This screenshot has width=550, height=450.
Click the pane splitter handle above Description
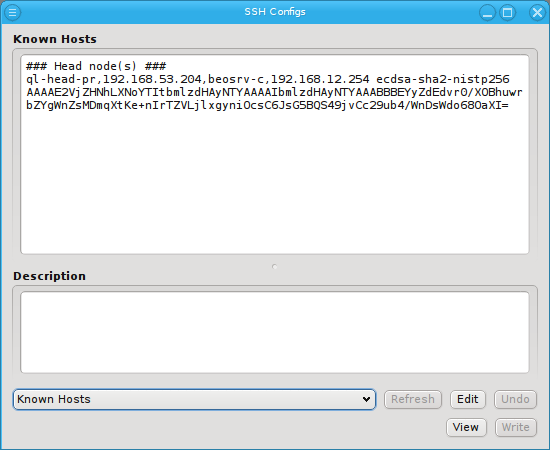275,267
